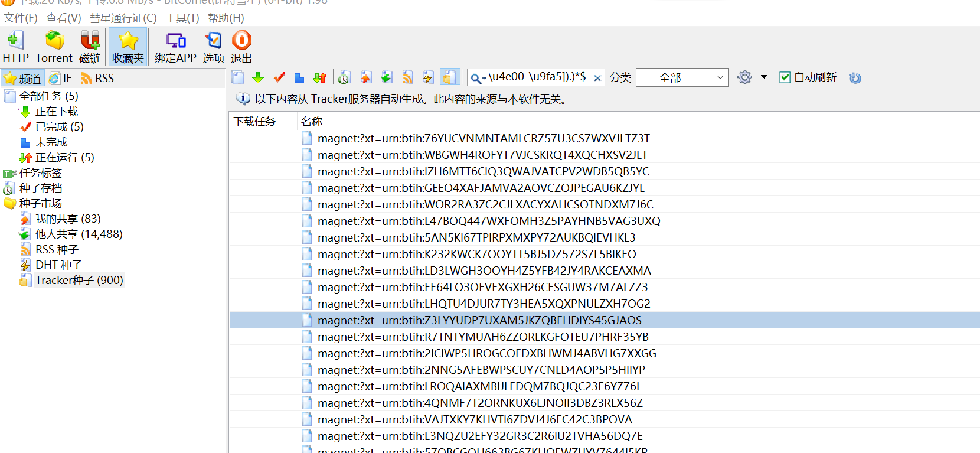Select magnet row GEEO4XAFJAMVA2AOVCZOJPEGAU6KZJYL
Screen dimensions: 980x453
605,188
